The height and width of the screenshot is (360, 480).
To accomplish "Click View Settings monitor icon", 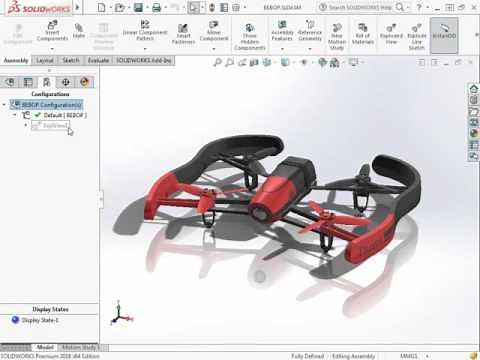I will point(354,62).
